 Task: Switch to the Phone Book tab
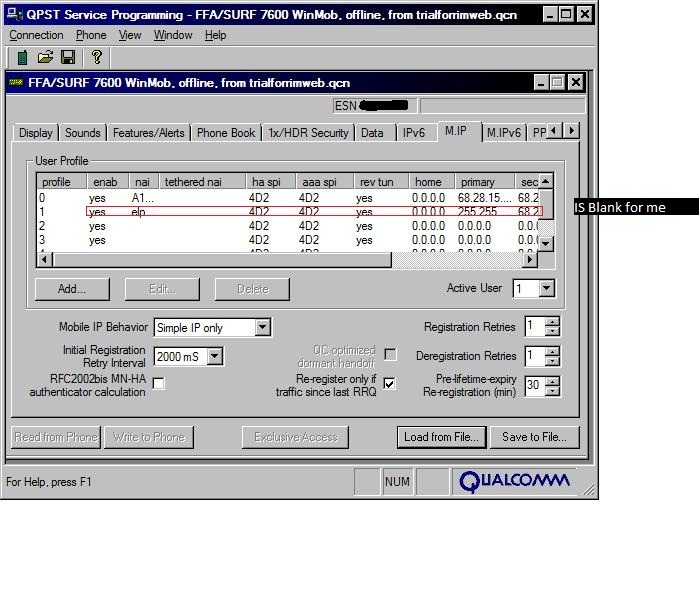click(x=226, y=133)
